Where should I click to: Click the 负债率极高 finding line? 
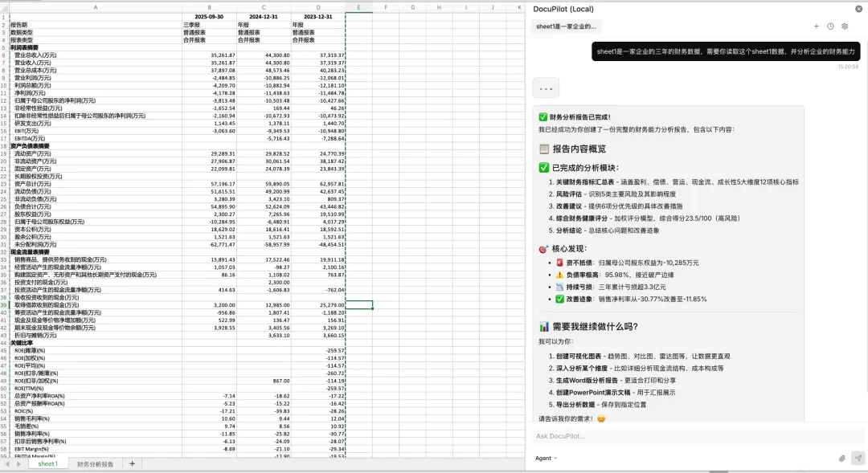tap(615, 275)
